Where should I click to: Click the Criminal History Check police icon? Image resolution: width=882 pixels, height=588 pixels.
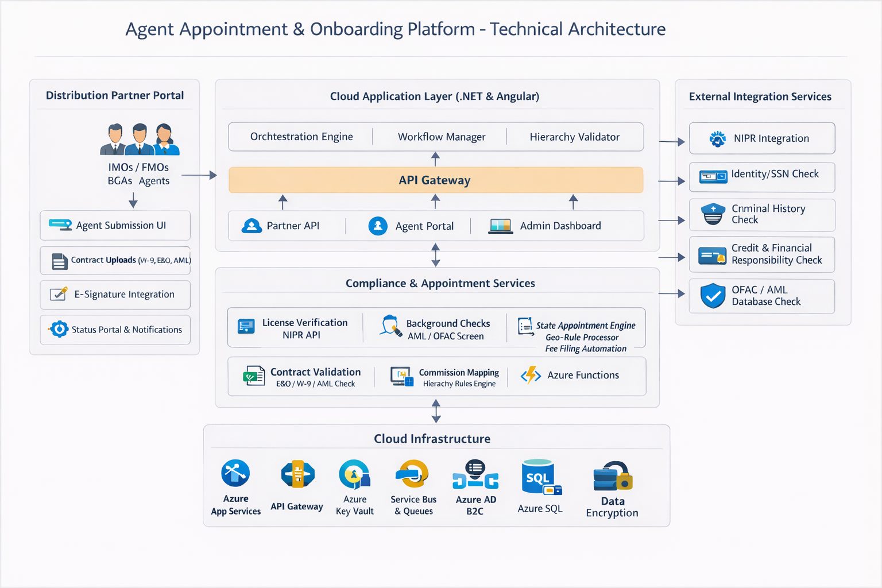(x=713, y=214)
